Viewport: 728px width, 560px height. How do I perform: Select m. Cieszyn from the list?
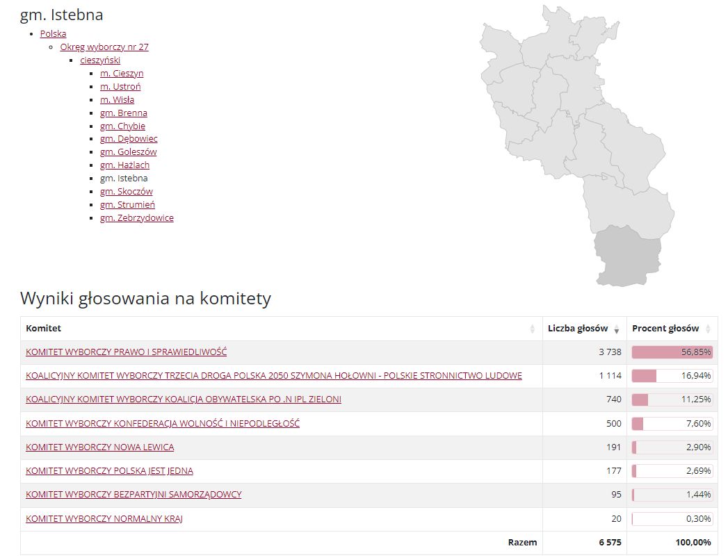tap(122, 73)
